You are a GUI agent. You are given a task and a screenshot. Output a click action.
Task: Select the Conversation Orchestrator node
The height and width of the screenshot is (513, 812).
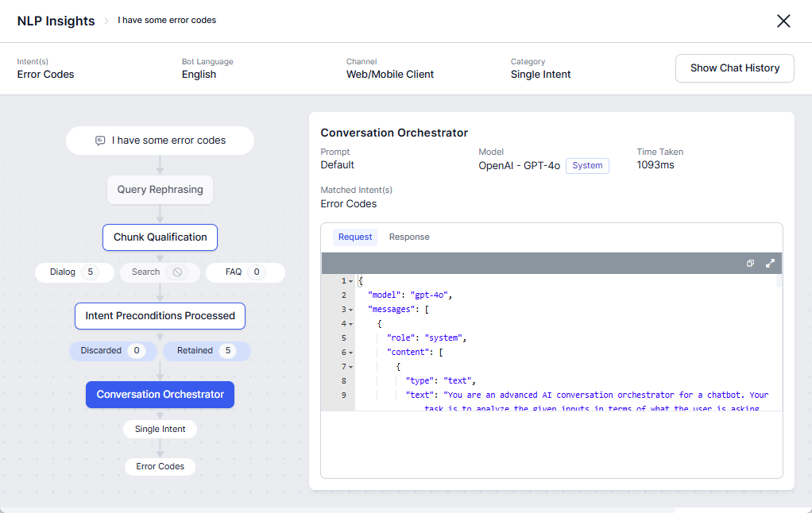pyautogui.click(x=160, y=395)
